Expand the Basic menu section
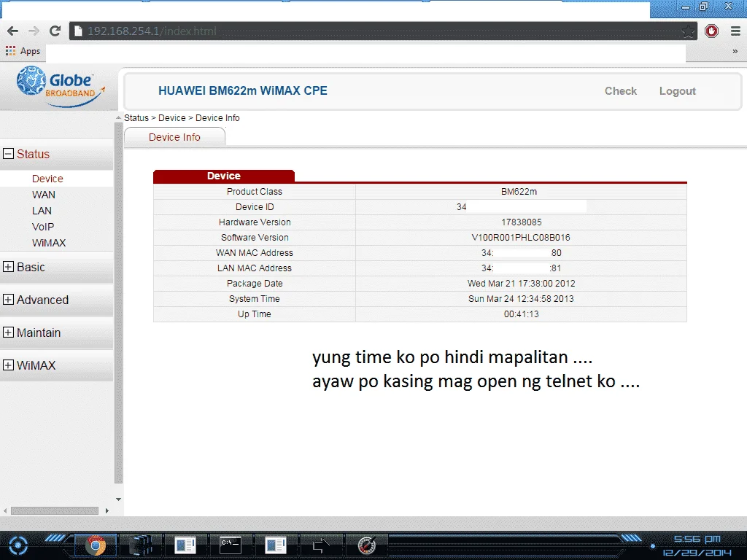747x560 pixels. (x=8, y=267)
